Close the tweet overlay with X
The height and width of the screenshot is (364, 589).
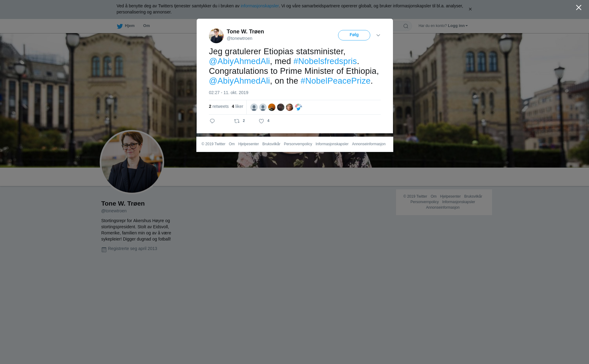pos(579,7)
